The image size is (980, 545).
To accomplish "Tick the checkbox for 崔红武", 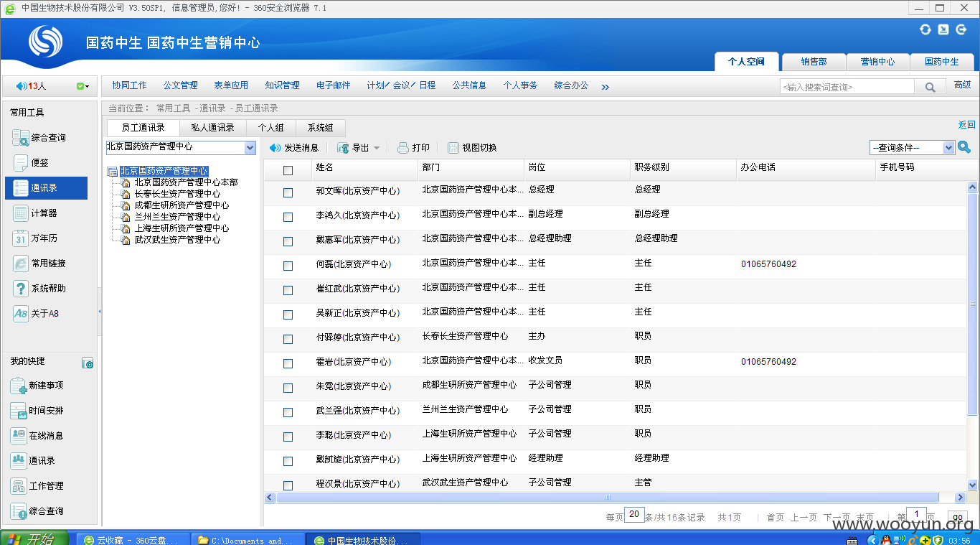I will tap(288, 290).
